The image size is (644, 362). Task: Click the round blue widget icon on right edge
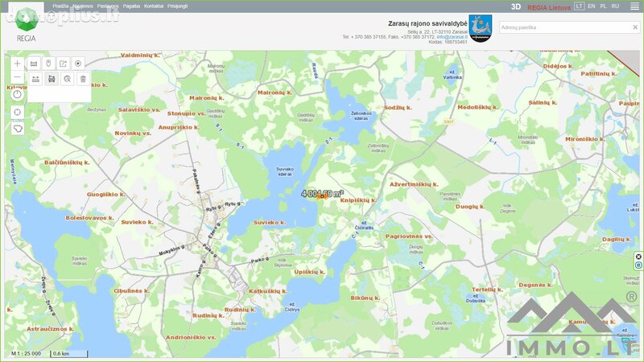(x=638, y=265)
